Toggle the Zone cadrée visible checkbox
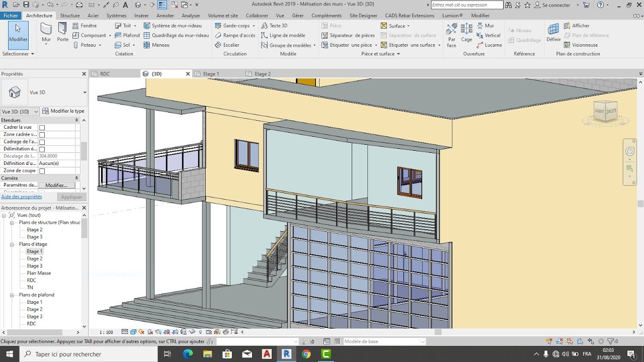 pyautogui.click(x=42, y=135)
